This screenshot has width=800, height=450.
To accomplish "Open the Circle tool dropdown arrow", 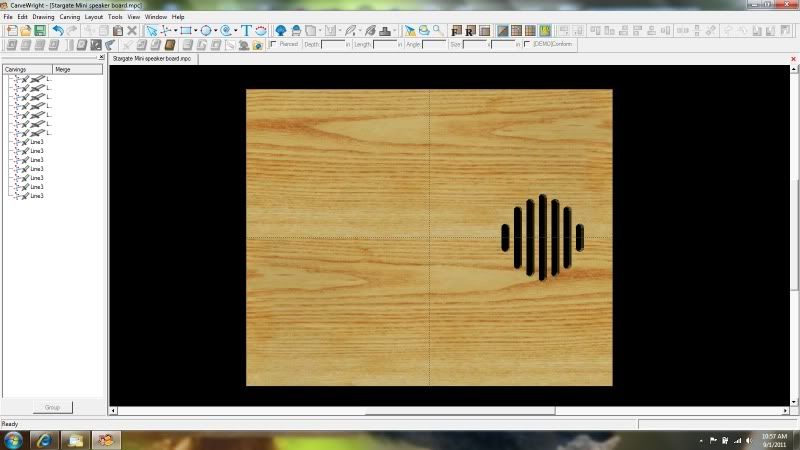I will (x=215, y=31).
